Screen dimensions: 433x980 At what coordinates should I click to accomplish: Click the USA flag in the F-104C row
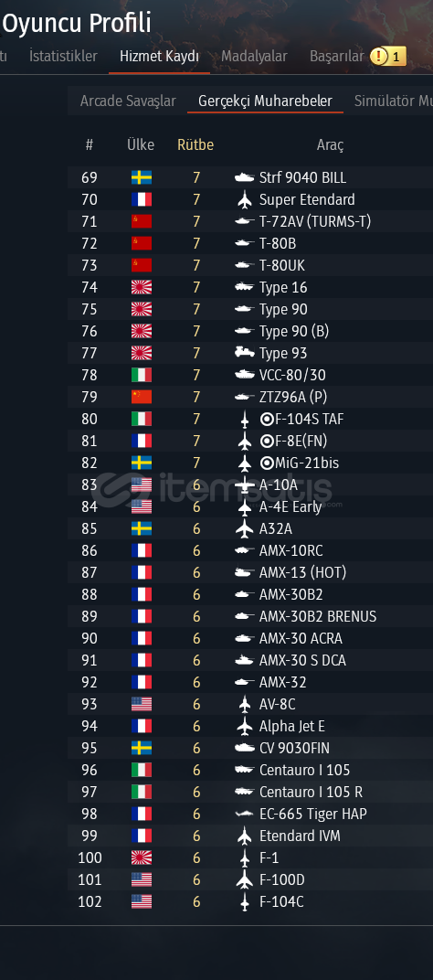(x=142, y=901)
